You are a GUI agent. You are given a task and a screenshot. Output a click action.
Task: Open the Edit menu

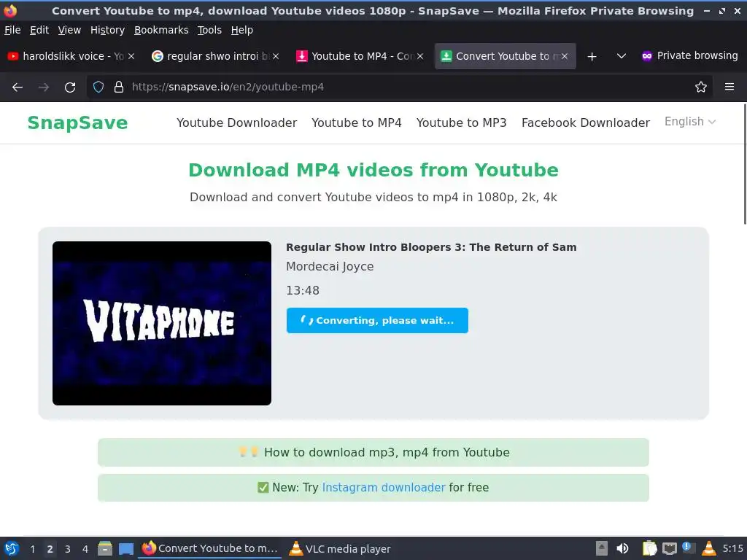[39, 30]
